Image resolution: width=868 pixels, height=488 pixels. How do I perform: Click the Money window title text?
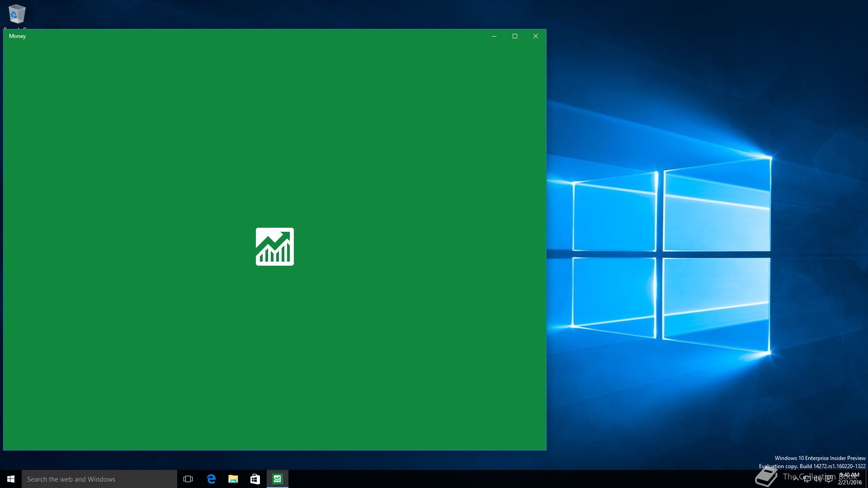[x=17, y=36]
